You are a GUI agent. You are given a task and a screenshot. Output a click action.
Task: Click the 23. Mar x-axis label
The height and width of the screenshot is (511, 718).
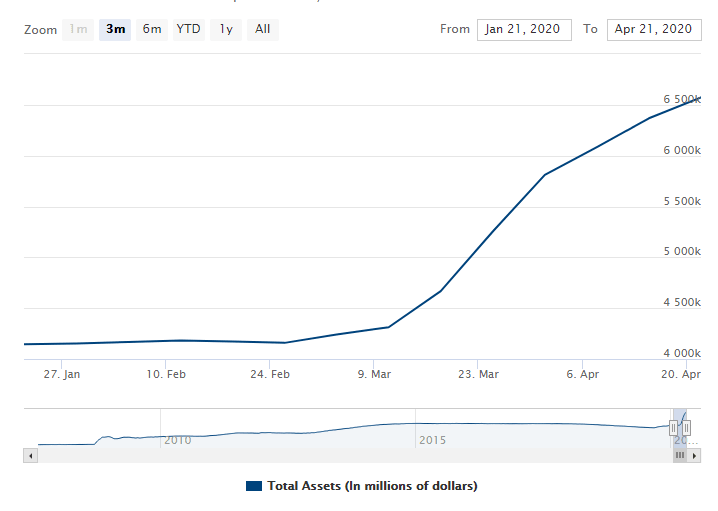point(477,374)
